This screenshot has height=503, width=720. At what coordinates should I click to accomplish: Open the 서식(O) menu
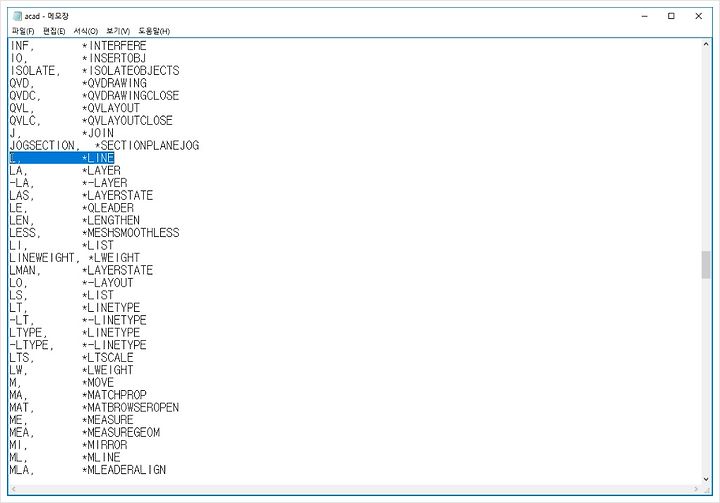[x=86, y=31]
